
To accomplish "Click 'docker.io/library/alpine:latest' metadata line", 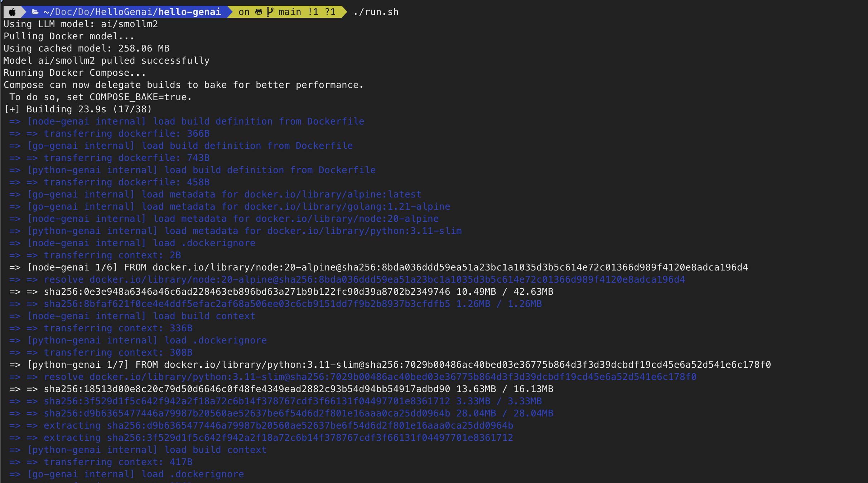I will (215, 195).
